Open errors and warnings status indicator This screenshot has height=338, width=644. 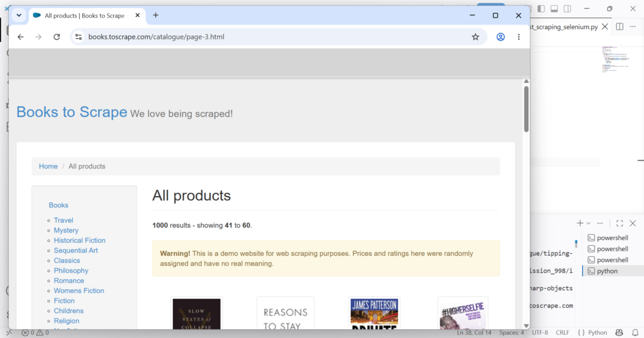pyautogui.click(x=35, y=333)
